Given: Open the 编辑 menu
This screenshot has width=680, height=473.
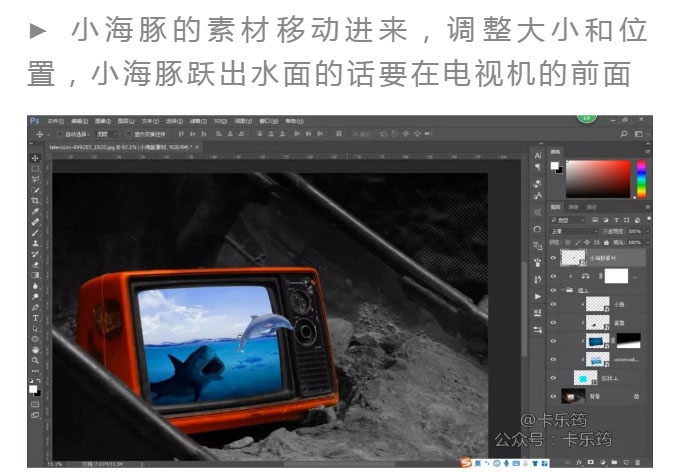Looking at the screenshot, I should (79, 121).
